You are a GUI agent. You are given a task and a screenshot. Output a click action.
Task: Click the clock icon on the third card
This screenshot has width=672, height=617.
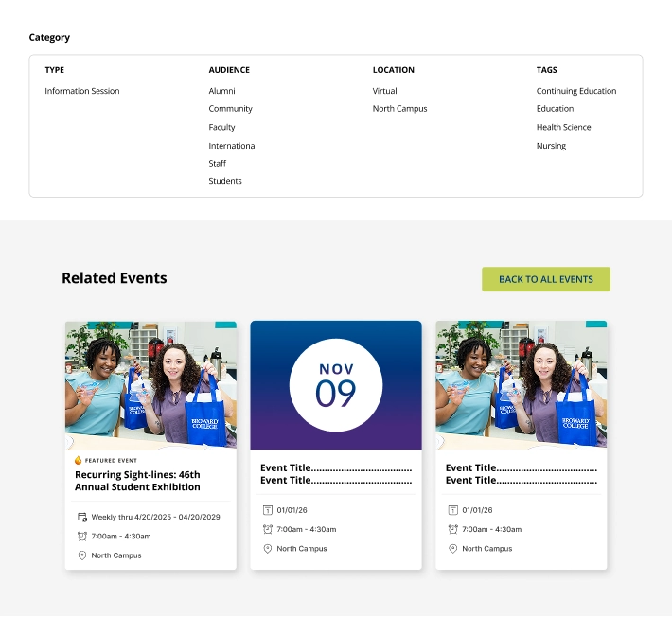click(x=453, y=529)
